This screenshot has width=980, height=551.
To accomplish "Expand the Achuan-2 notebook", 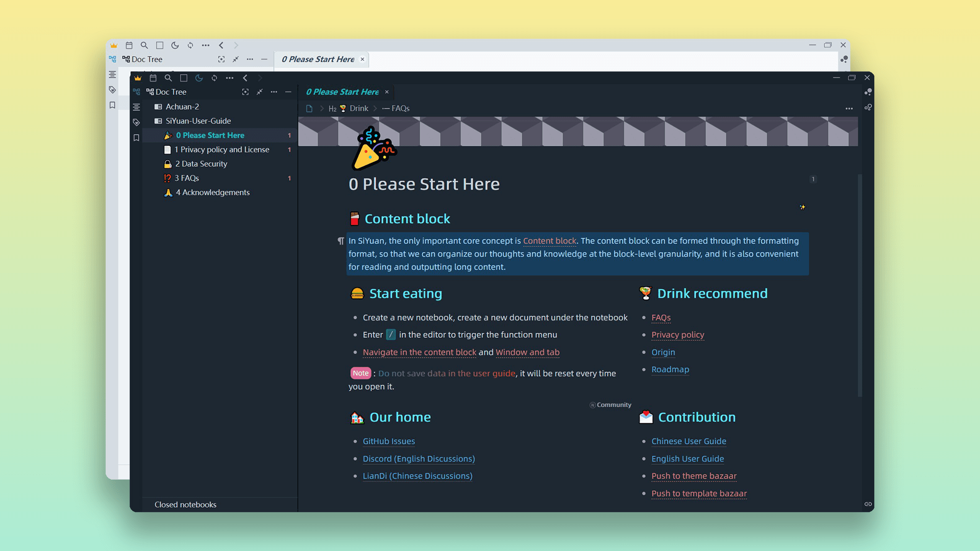I will tap(182, 107).
